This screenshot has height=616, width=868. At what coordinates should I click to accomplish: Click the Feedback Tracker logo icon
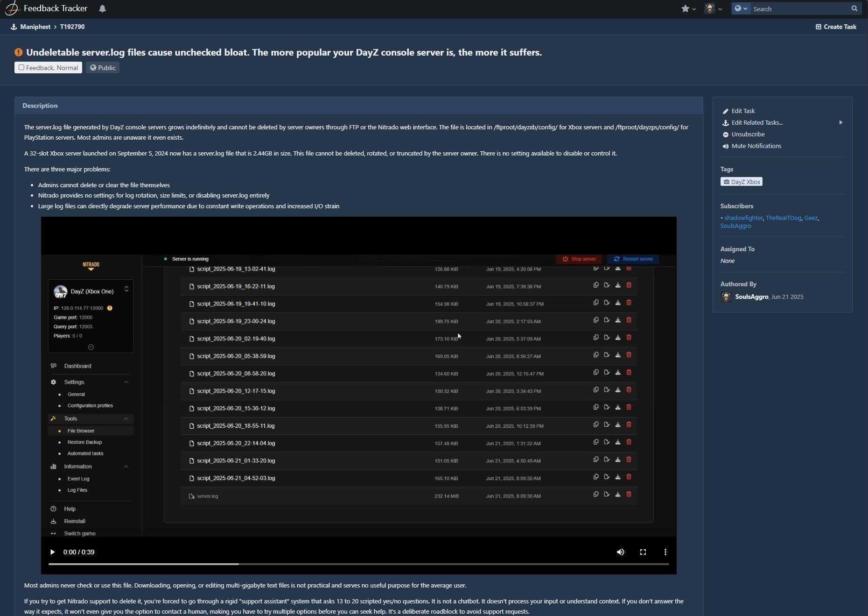point(13,8)
